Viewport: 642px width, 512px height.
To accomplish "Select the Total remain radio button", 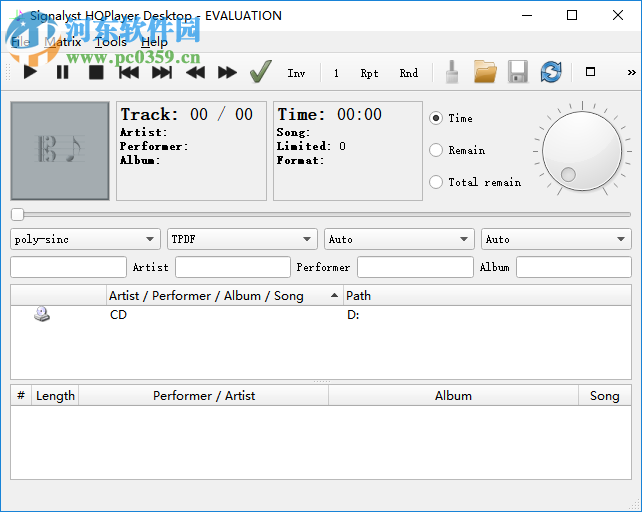I will pyautogui.click(x=436, y=182).
